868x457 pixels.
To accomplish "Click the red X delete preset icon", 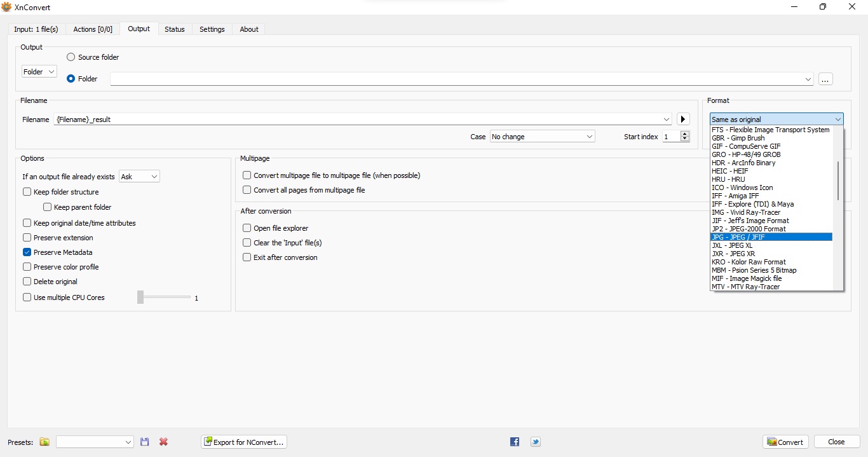I will pos(163,442).
